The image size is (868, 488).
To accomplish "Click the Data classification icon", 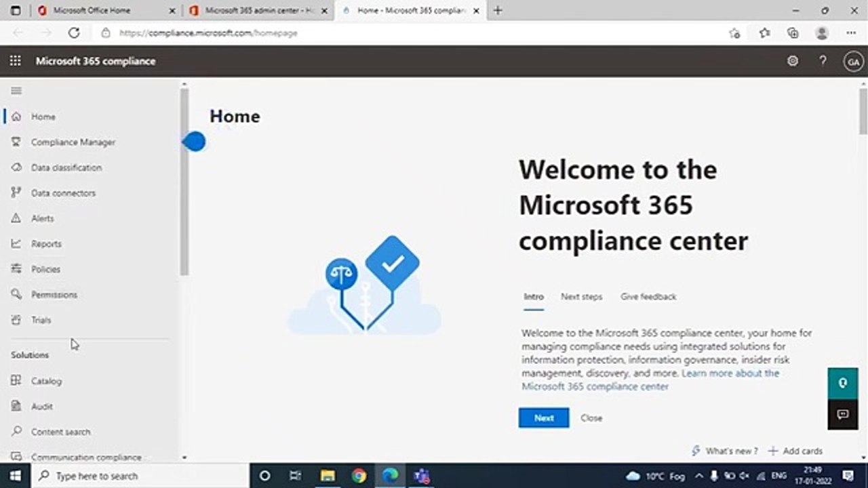I will coord(16,167).
